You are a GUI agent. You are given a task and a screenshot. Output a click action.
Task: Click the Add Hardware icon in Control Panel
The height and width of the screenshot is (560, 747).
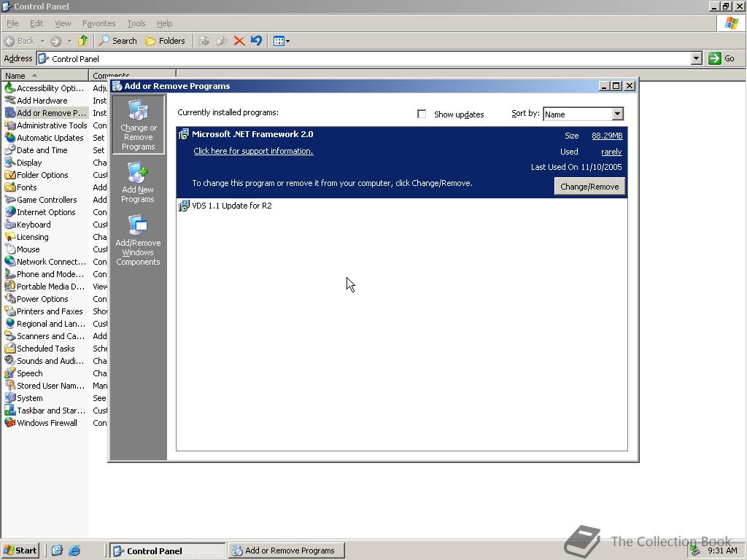click(9, 100)
